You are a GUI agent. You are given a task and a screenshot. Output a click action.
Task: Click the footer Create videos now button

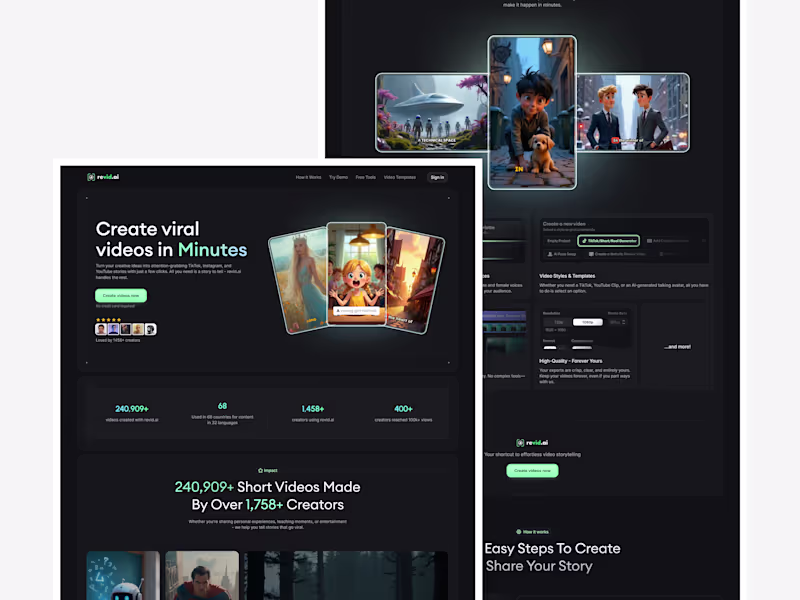532,470
